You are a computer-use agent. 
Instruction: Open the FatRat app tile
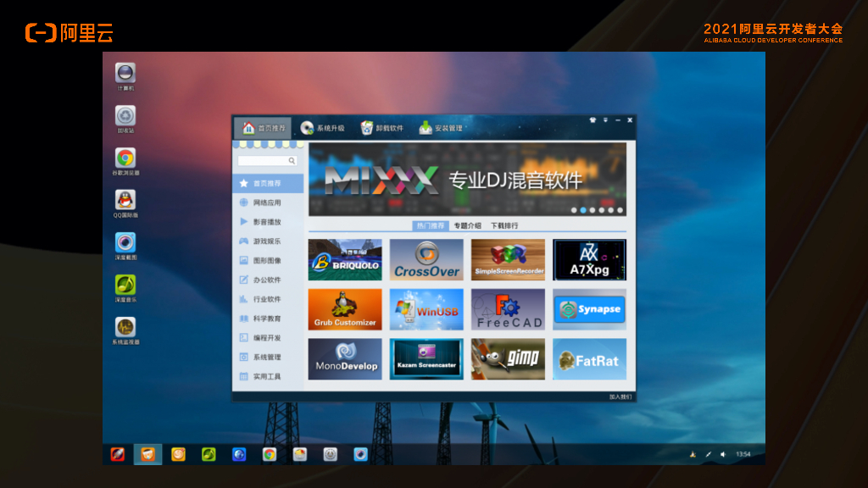[x=590, y=359]
